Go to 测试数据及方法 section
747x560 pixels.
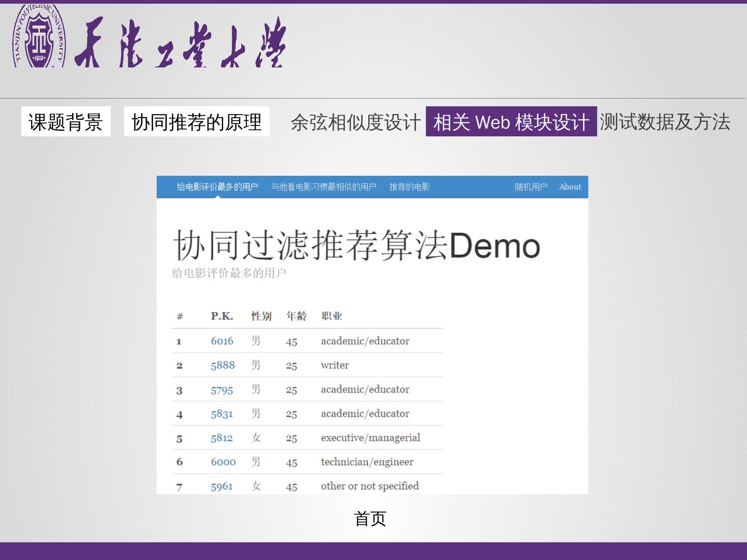click(665, 122)
